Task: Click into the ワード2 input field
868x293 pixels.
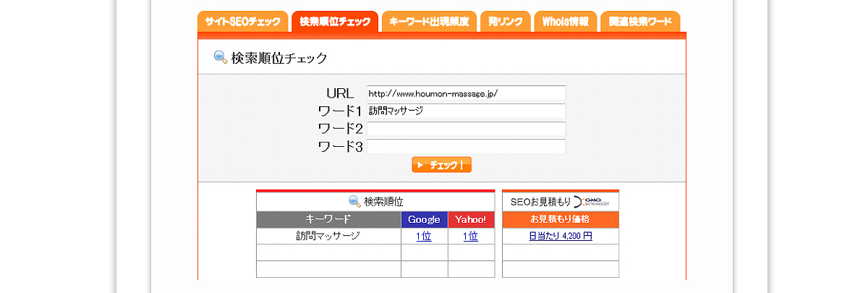Action: [x=466, y=129]
